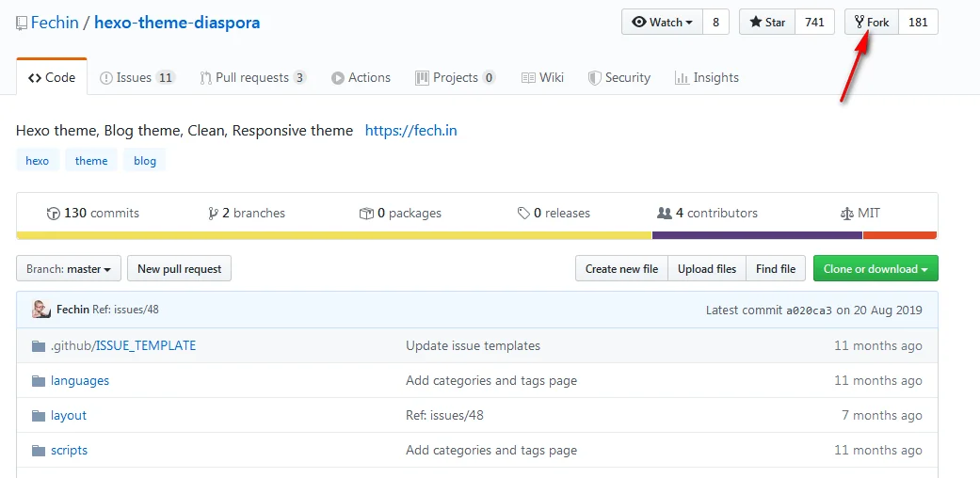Open the layout folder
The width and height of the screenshot is (980, 478).
[x=69, y=416]
